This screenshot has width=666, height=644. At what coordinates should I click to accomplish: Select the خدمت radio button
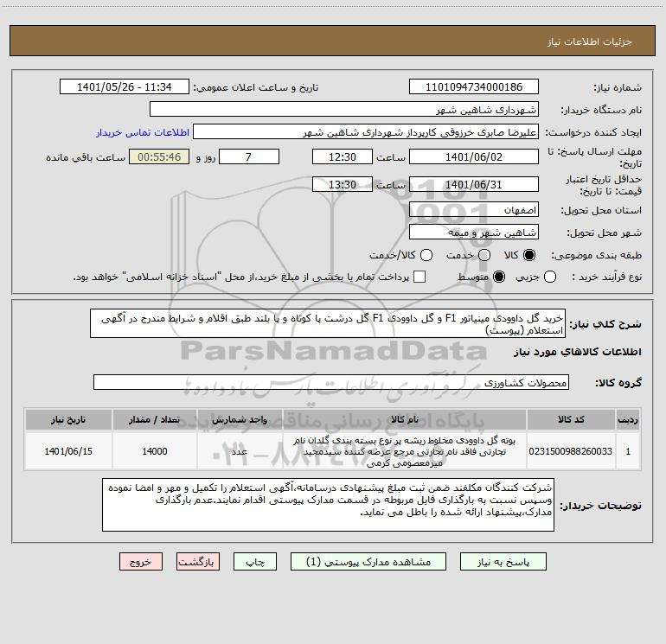pyautogui.click(x=484, y=255)
